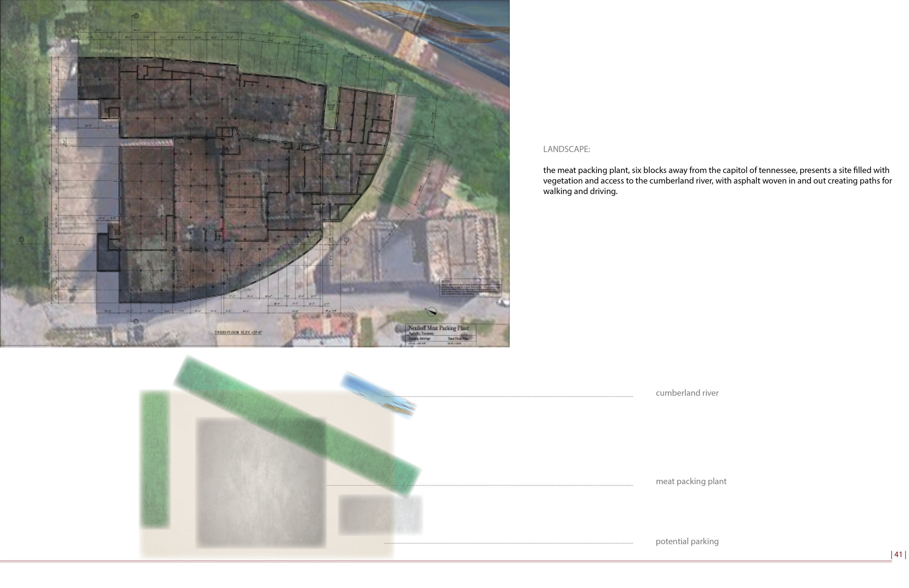This screenshot has width=909, height=588.
Task: Click the north arrow compass symbol
Action: [x=431, y=312]
